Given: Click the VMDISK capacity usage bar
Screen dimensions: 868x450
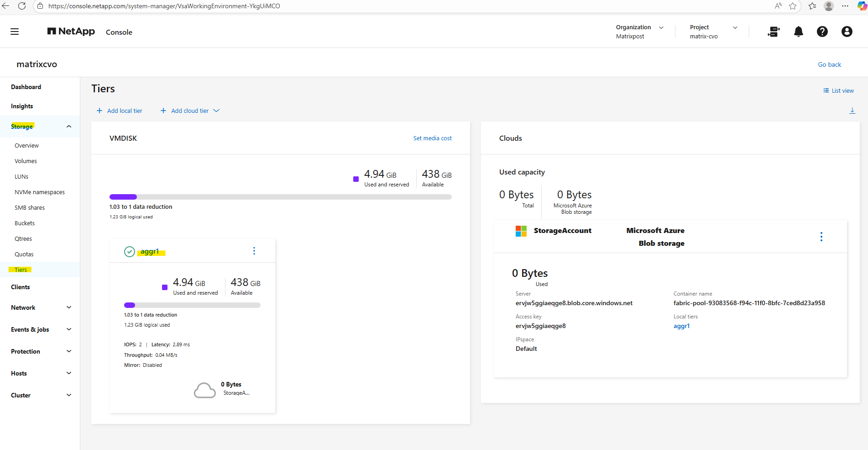Looking at the screenshot, I should click(x=280, y=197).
